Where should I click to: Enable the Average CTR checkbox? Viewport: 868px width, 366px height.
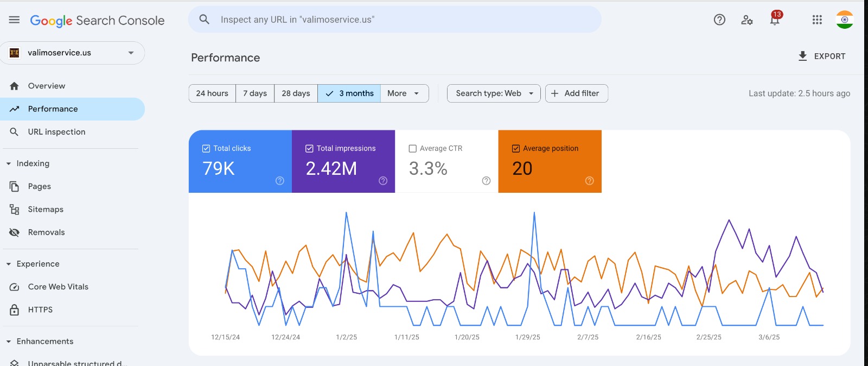(x=413, y=148)
